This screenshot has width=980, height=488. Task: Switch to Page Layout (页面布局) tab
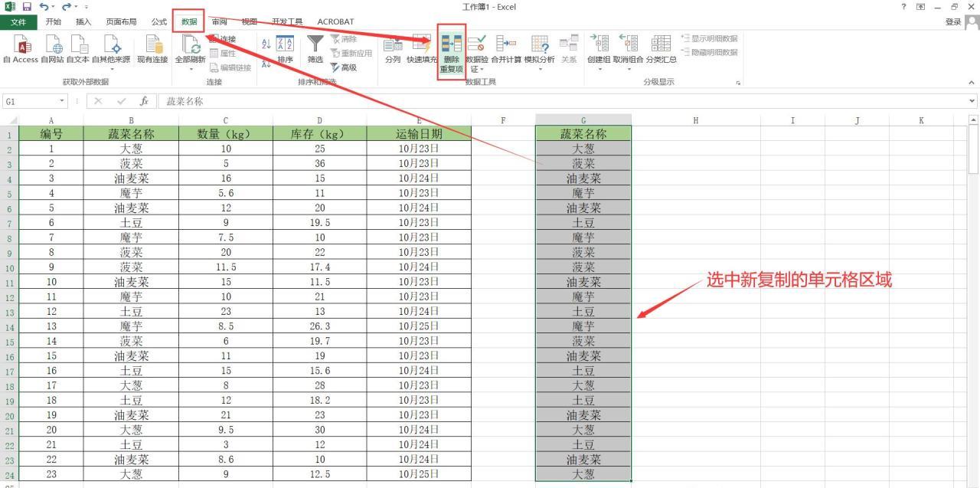point(121,21)
